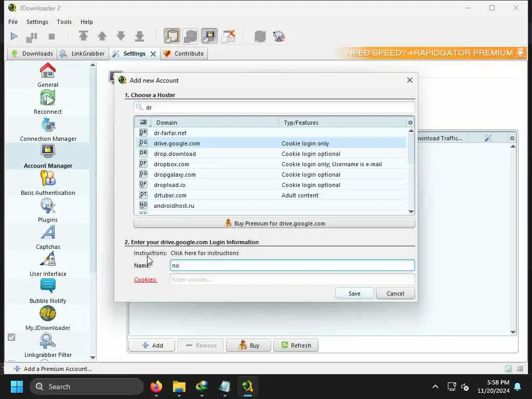
Task: Open Plugins settings in sidebar
Action: 48,210
